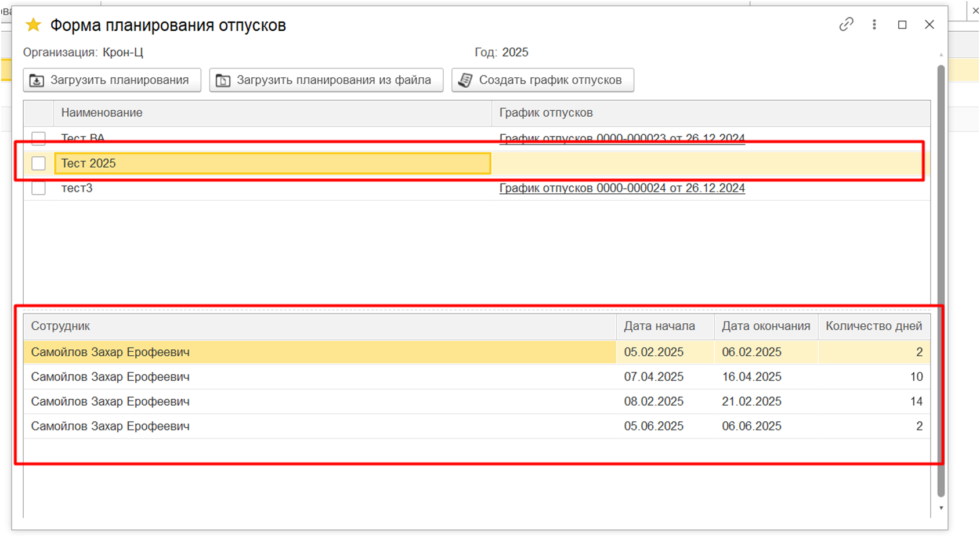
Task: Select employee row starting 05.02.2025
Action: pyautogui.click(x=477, y=352)
